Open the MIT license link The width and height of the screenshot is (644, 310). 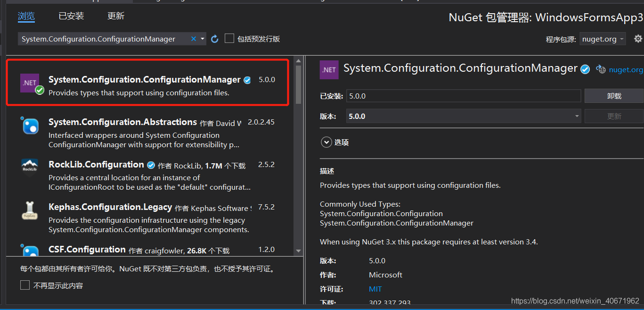click(375, 289)
